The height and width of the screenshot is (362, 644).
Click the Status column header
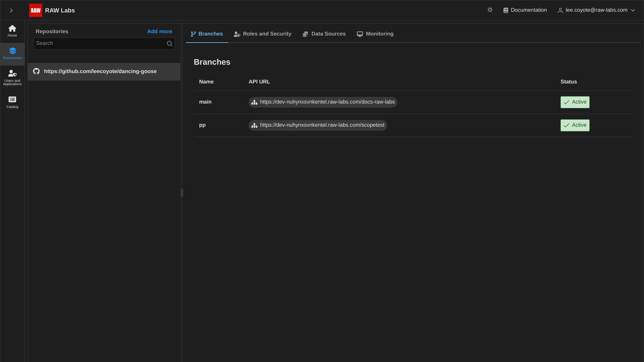coord(569,82)
